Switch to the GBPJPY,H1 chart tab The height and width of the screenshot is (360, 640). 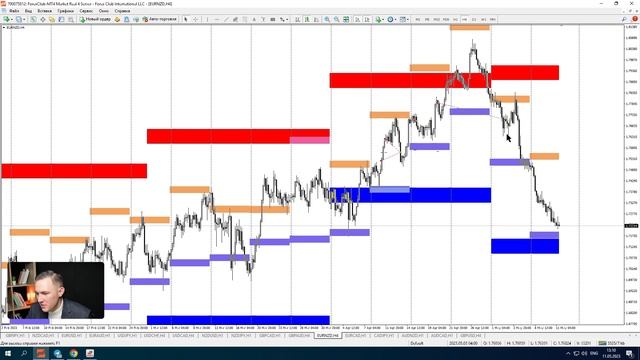tap(15, 336)
